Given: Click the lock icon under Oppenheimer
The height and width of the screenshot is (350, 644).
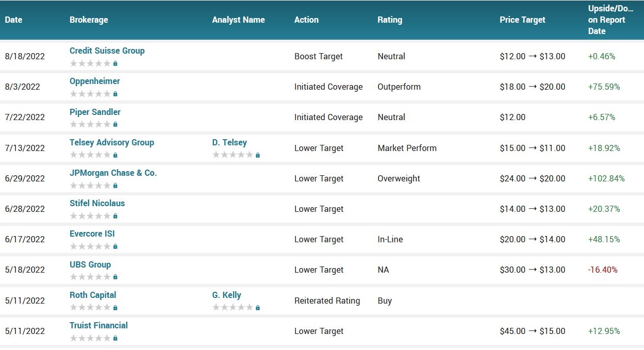Looking at the screenshot, I should click(115, 94).
